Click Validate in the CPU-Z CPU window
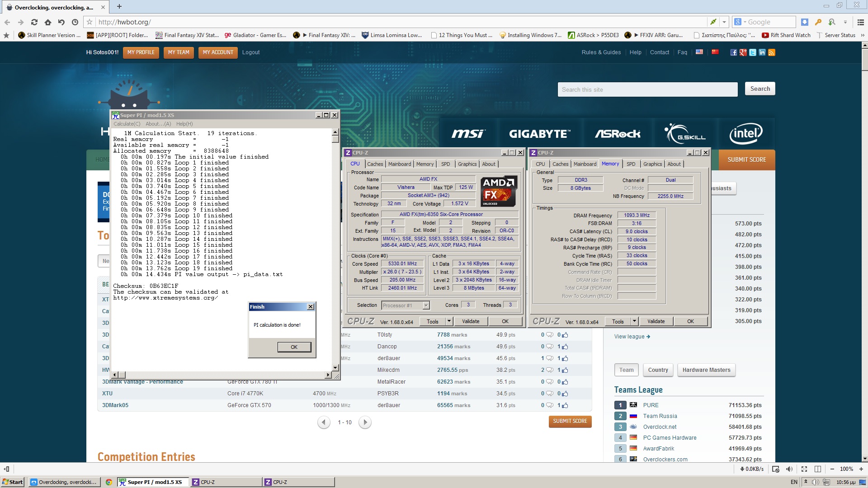 [471, 321]
